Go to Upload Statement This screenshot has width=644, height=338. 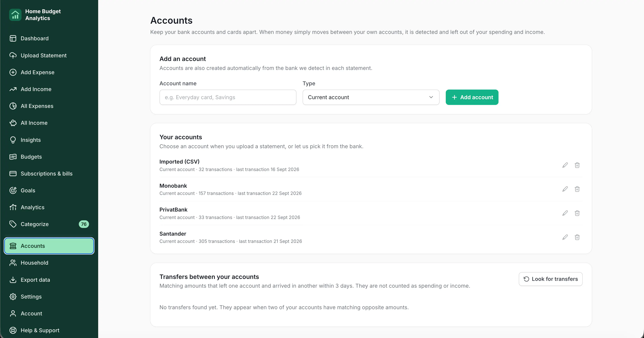pos(49,55)
